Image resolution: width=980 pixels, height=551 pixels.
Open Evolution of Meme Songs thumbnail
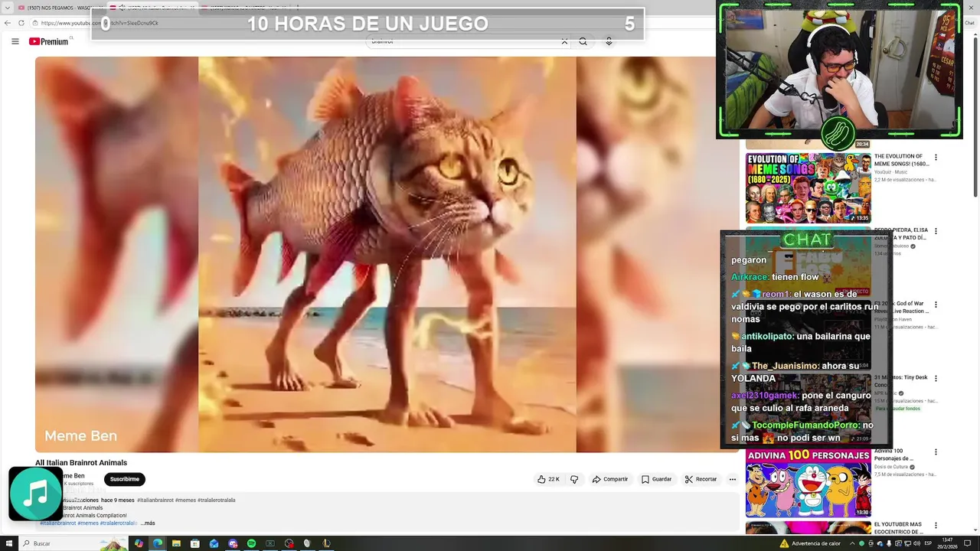(808, 188)
